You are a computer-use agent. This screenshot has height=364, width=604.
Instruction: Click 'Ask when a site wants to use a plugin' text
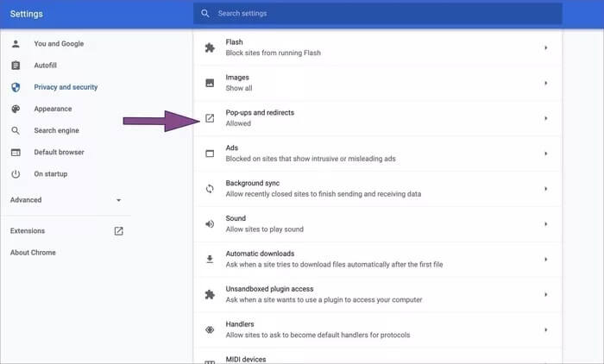(324, 299)
